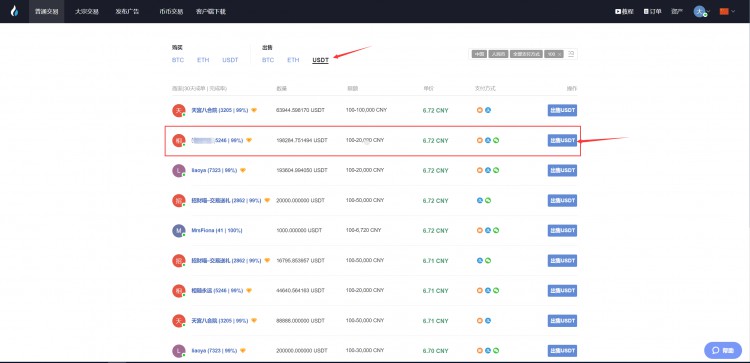The height and width of the screenshot is (363, 750).
Task: Click the red avatar of the first merchant
Action: 178,110
